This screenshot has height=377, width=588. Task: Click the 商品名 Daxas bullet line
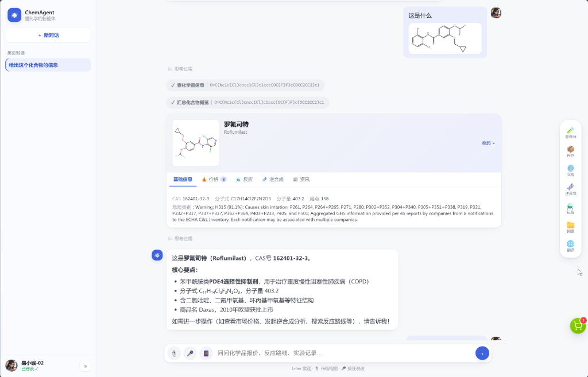click(x=226, y=309)
